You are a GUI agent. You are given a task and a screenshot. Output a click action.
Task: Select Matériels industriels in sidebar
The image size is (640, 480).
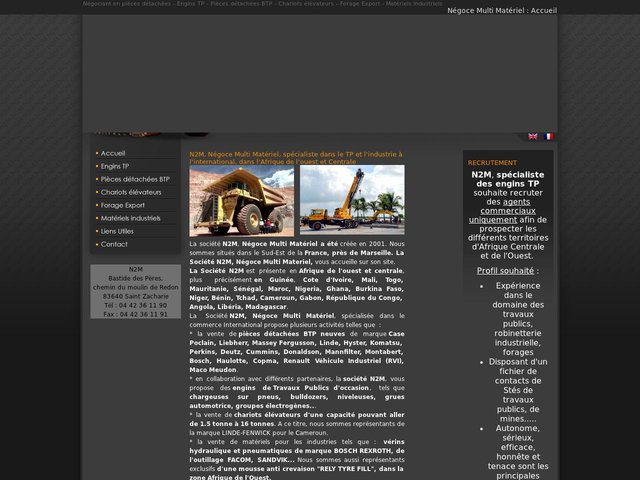coord(131,219)
